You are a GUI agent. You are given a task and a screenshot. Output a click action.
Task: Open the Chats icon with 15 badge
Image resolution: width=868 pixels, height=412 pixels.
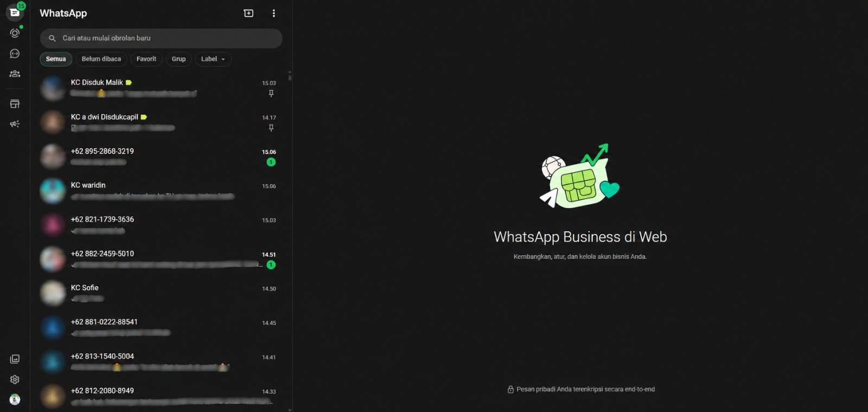tap(15, 12)
